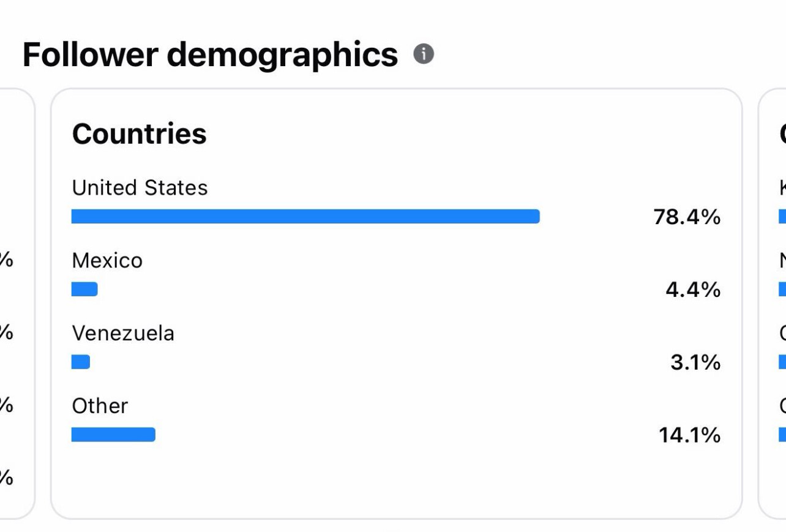
Task: Click the Mexico blue bar
Action: tap(84, 289)
